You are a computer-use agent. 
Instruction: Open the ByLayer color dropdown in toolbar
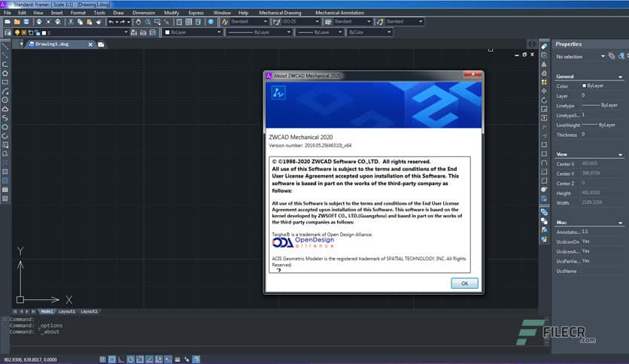(193, 32)
